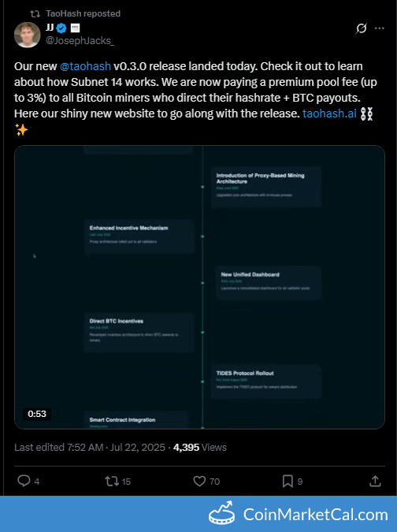Click the affiliate badge beside JJ's name
397x532 pixels.
point(75,28)
